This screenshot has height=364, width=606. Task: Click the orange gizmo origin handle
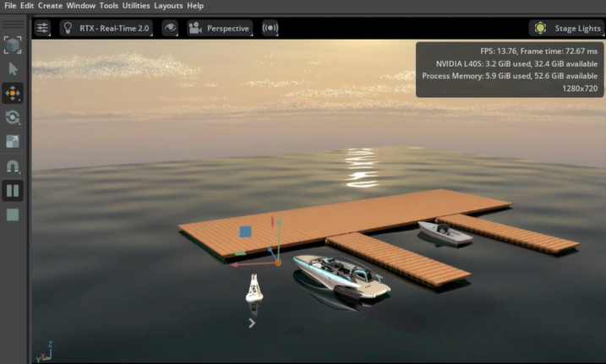point(278,263)
